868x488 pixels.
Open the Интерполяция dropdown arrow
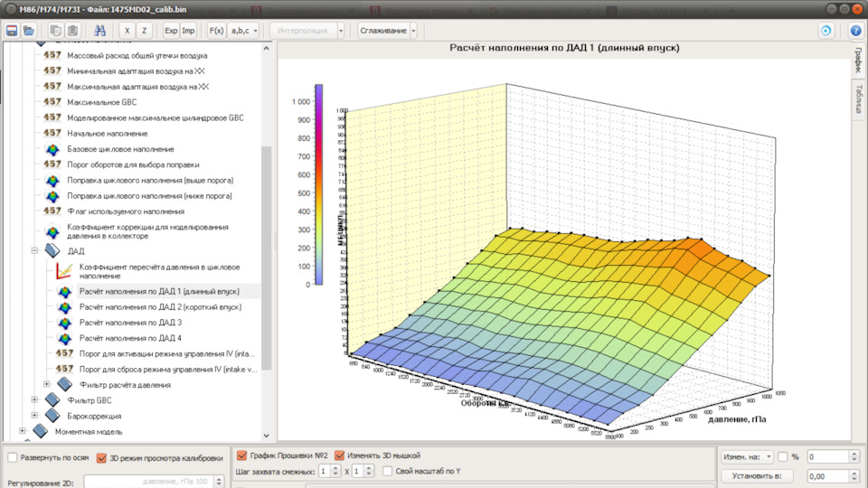tap(341, 31)
